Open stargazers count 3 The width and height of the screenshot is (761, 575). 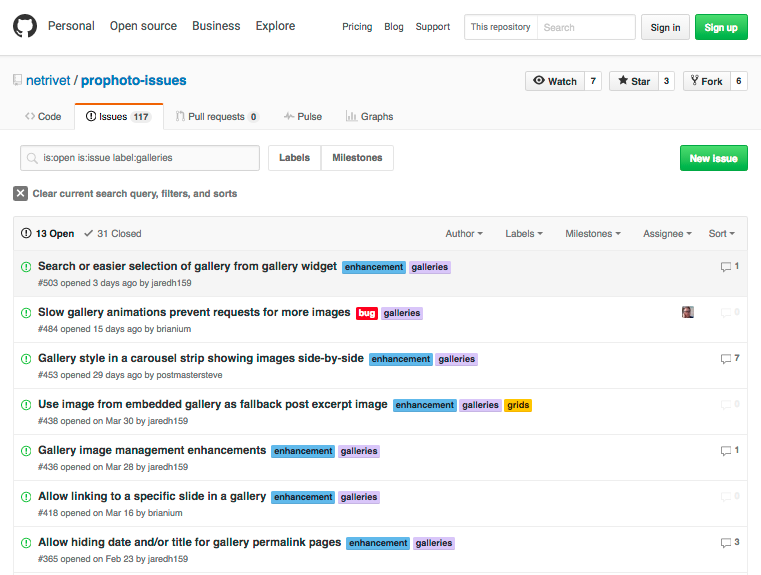coord(666,81)
